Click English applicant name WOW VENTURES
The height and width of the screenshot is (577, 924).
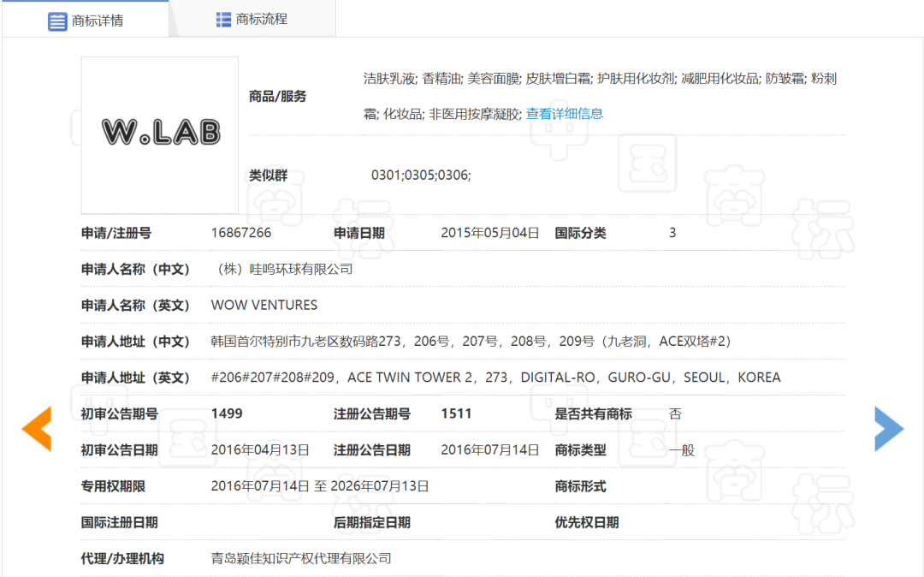[264, 306]
